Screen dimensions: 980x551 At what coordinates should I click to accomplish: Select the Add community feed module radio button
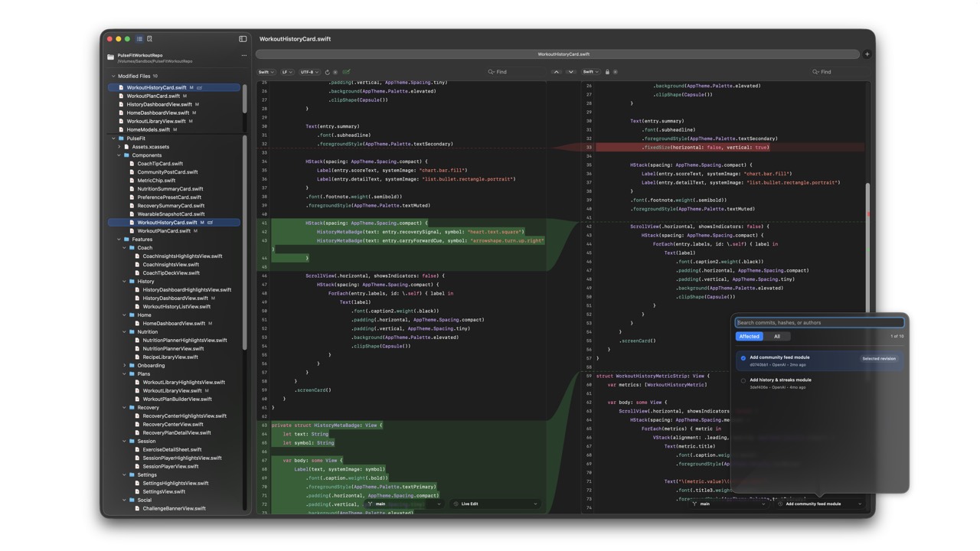743,358
